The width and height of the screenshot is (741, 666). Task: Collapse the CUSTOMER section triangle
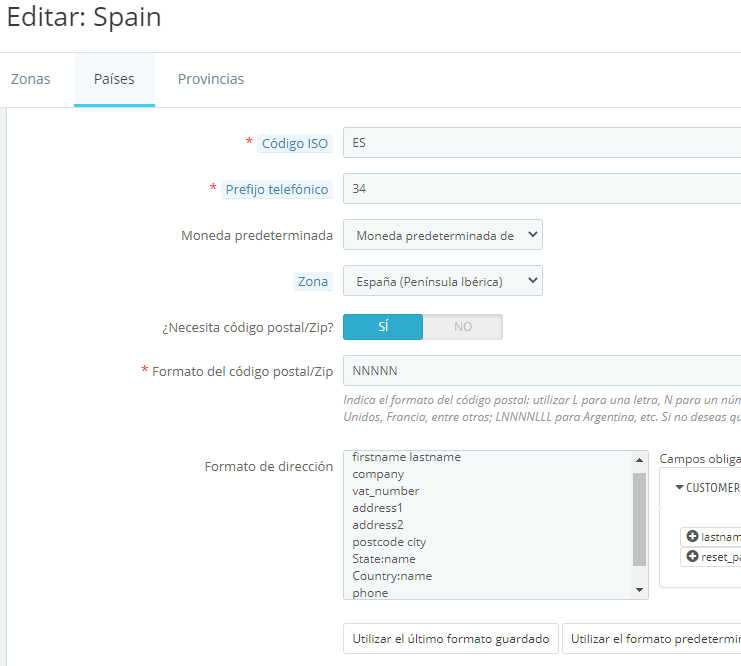click(680, 487)
